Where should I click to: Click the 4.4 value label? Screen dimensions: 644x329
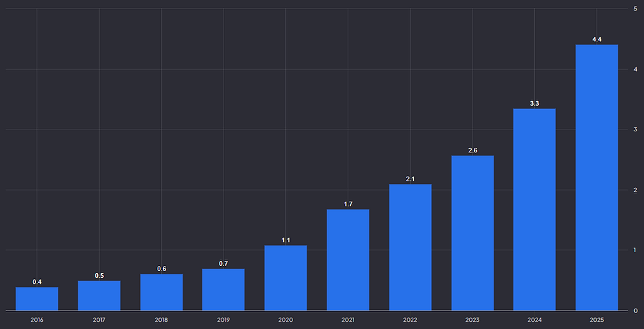(597, 39)
